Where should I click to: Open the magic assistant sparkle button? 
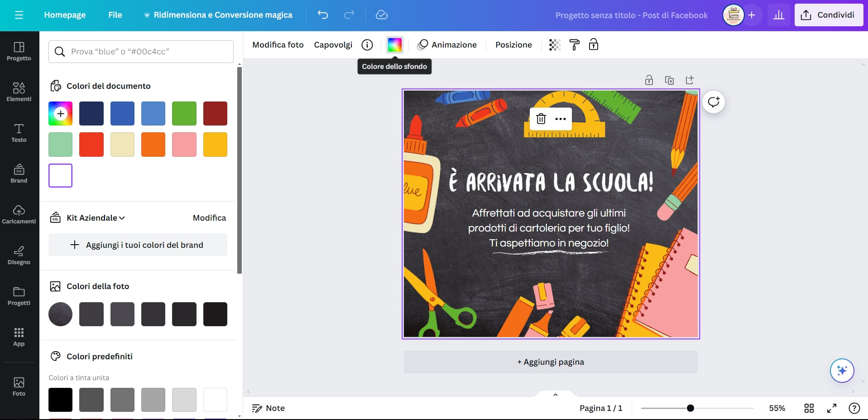(842, 371)
